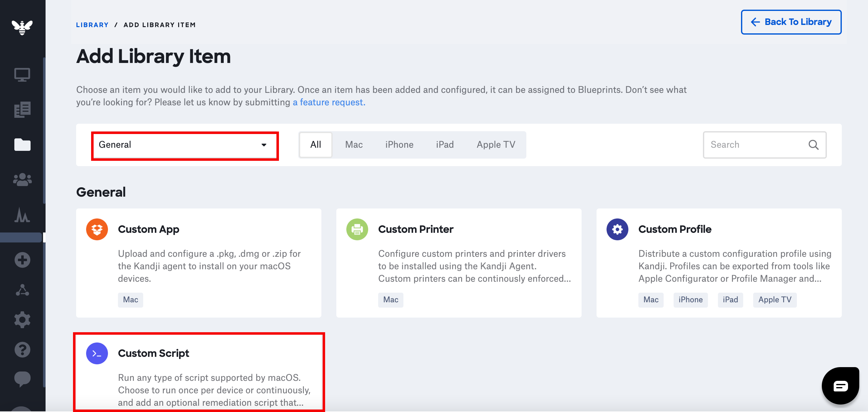Click the Kandji bee logo

point(22,27)
